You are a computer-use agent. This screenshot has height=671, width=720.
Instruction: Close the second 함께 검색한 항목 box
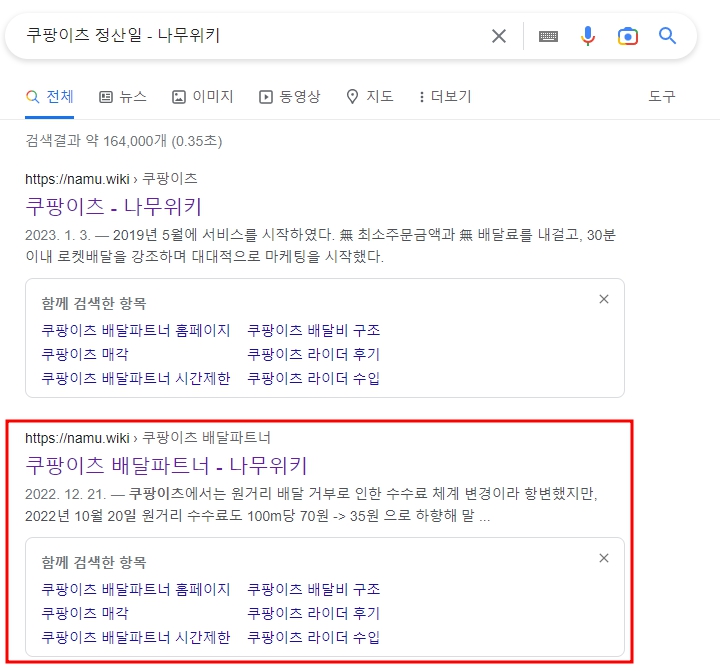coord(604,558)
